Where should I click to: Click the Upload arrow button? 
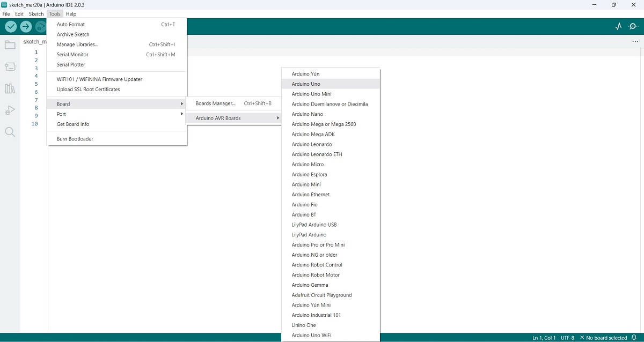point(26,26)
